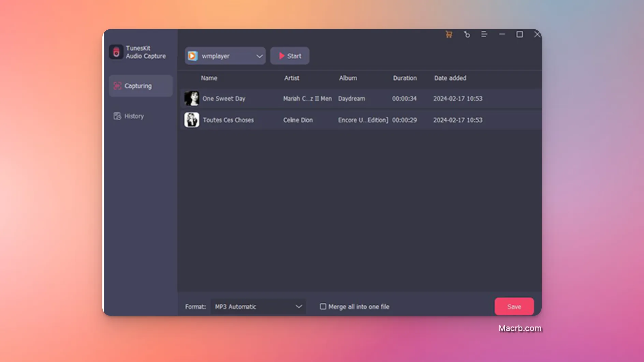644x362 pixels.
Task: Click the red play arrow in Start
Action: click(x=281, y=56)
